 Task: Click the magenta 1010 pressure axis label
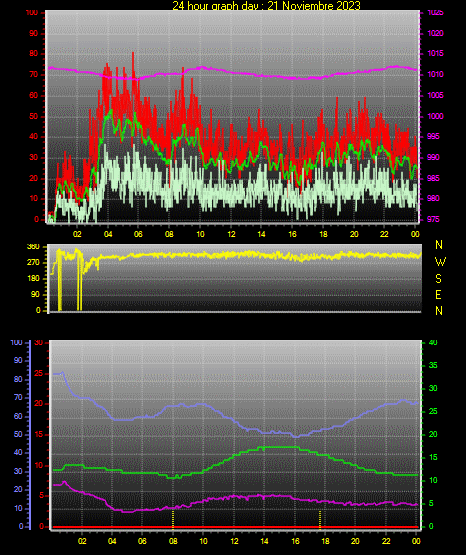pyautogui.click(x=436, y=74)
